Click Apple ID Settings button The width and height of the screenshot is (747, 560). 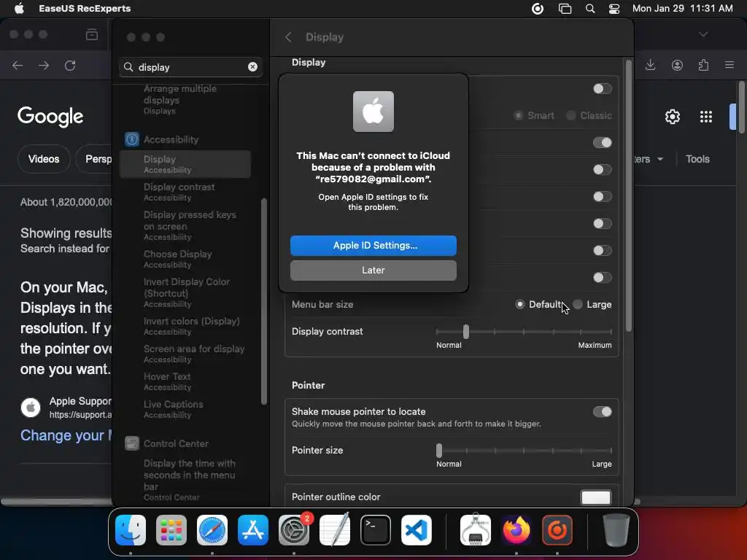point(373,245)
